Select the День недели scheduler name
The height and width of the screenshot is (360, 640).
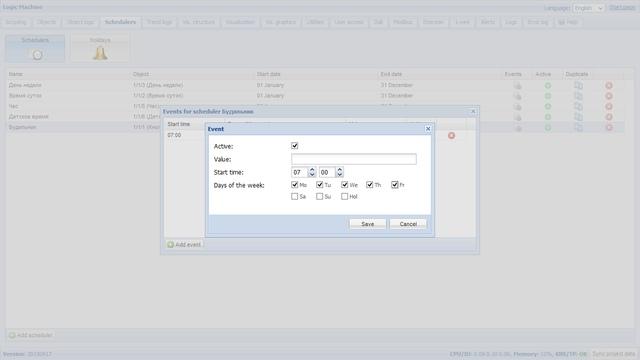pyautogui.click(x=25, y=85)
